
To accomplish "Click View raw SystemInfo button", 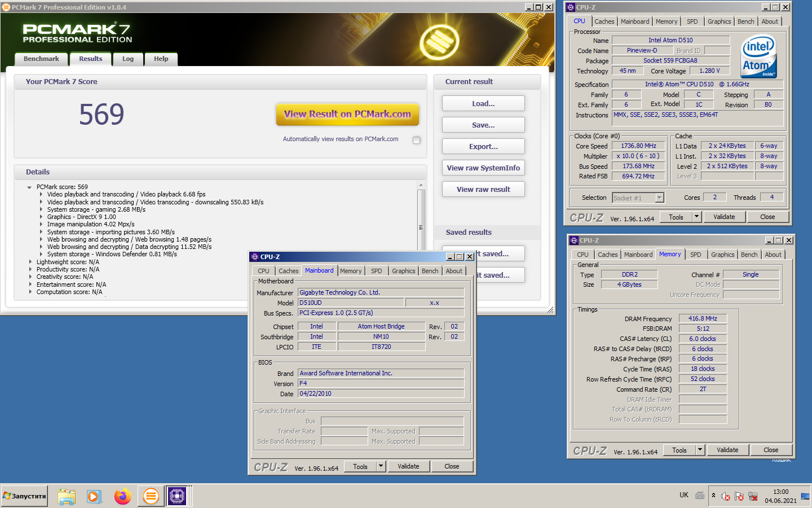I will pos(483,168).
